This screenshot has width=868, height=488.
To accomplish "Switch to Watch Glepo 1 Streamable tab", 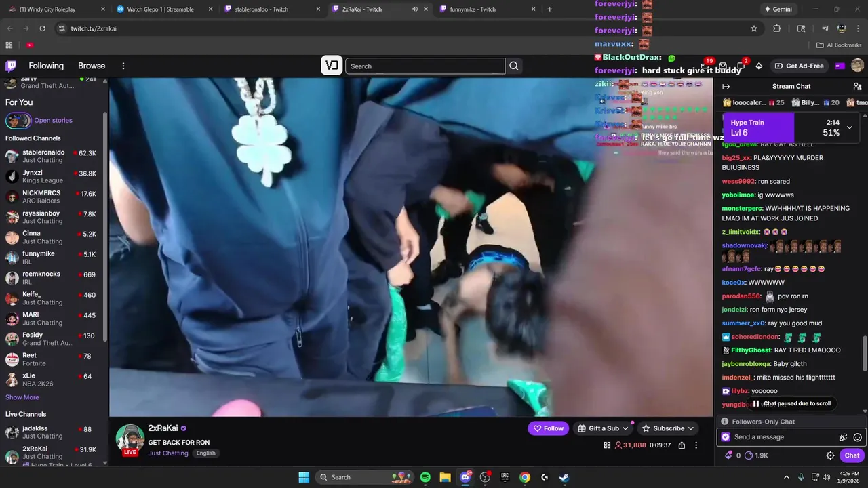I will [164, 9].
